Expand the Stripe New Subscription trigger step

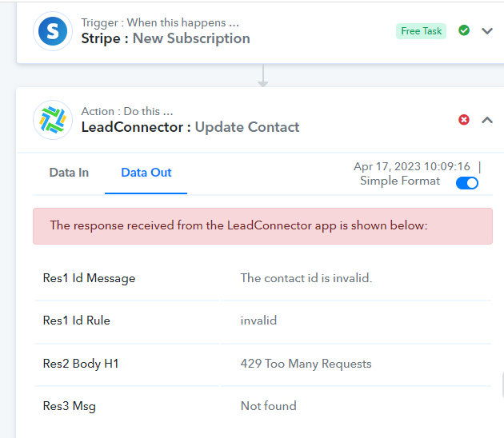(x=487, y=31)
